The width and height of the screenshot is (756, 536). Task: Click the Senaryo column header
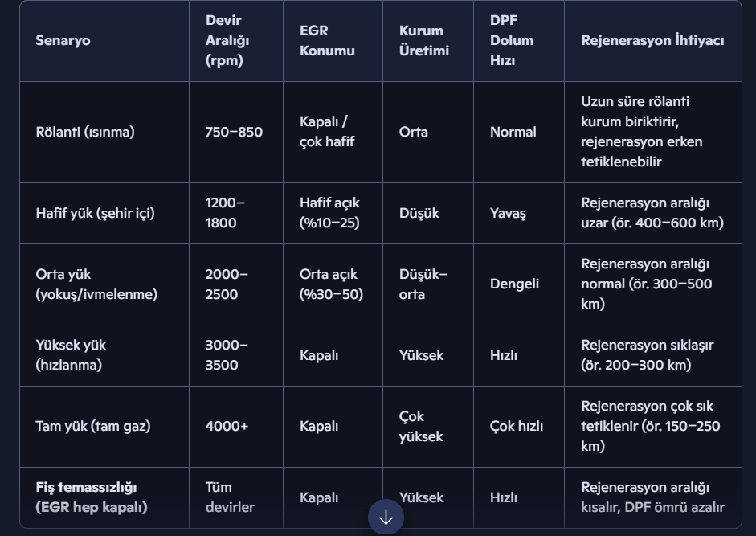point(63,40)
